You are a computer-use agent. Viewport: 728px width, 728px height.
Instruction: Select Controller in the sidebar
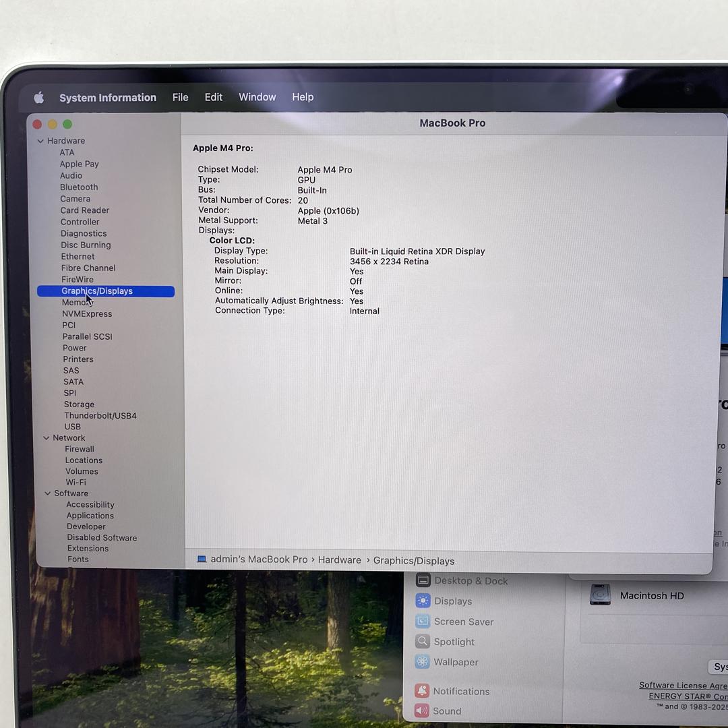pos(80,222)
